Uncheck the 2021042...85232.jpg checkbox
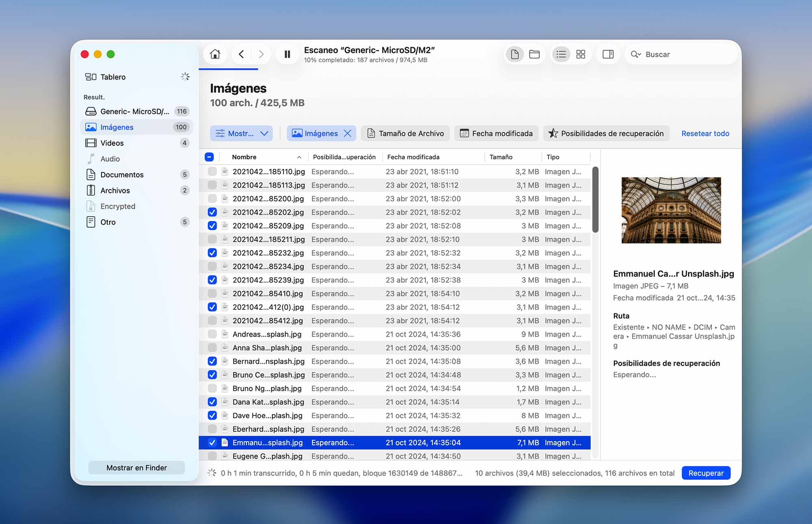 point(212,253)
